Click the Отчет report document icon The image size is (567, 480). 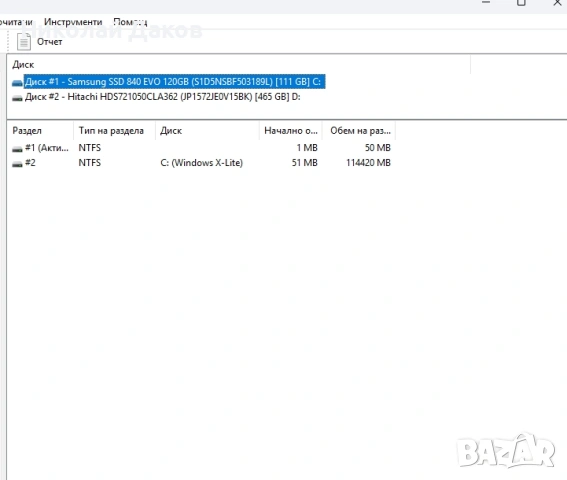24,42
